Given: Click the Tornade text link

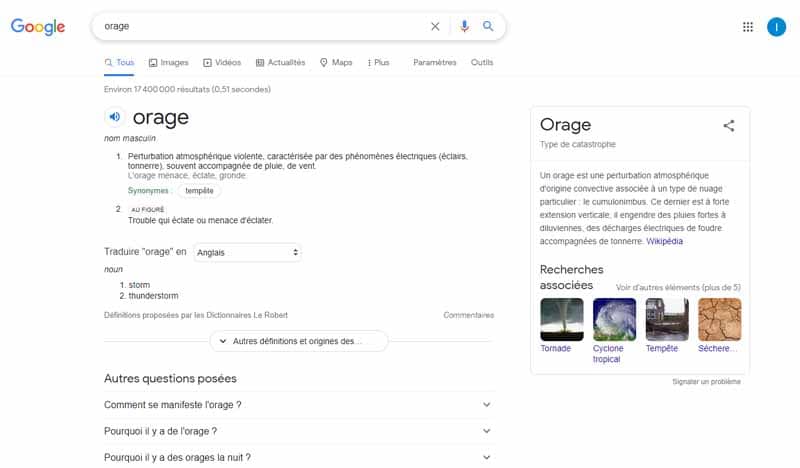Looking at the screenshot, I should point(556,348).
